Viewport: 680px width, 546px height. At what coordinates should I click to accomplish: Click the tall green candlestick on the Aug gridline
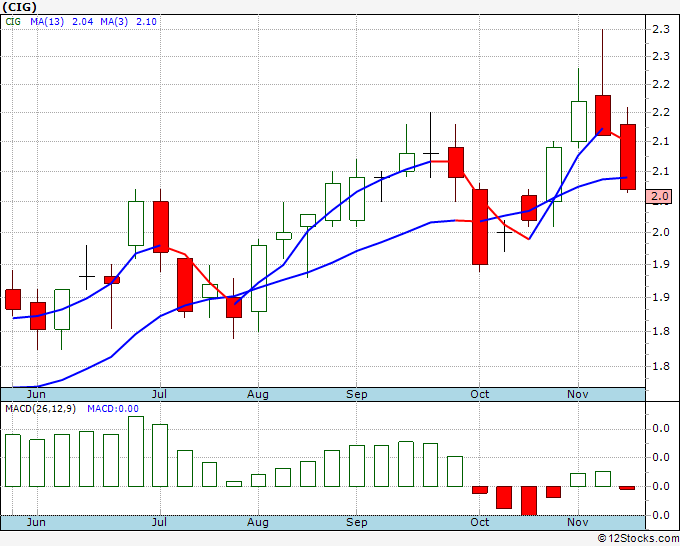point(259,278)
